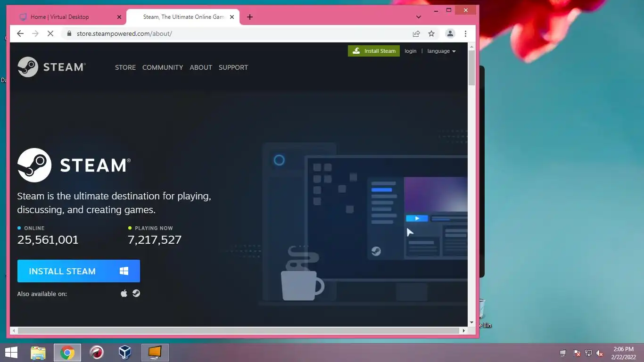This screenshot has height=362, width=644.
Task: Click the large STEAM hero logo
Action: [74, 165]
